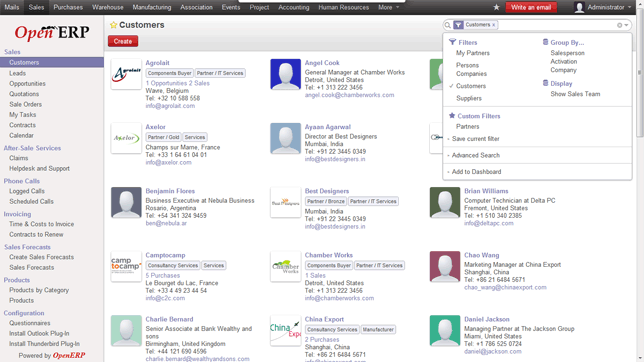Open Install Outlook Plug-In in sidebar
The height and width of the screenshot is (362, 644).
(39, 334)
